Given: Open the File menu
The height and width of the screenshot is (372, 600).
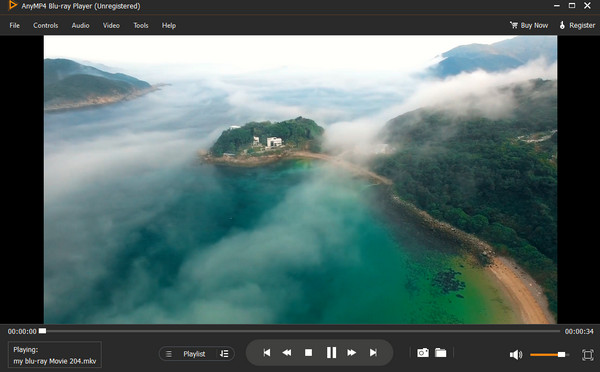Looking at the screenshot, I should click(15, 26).
